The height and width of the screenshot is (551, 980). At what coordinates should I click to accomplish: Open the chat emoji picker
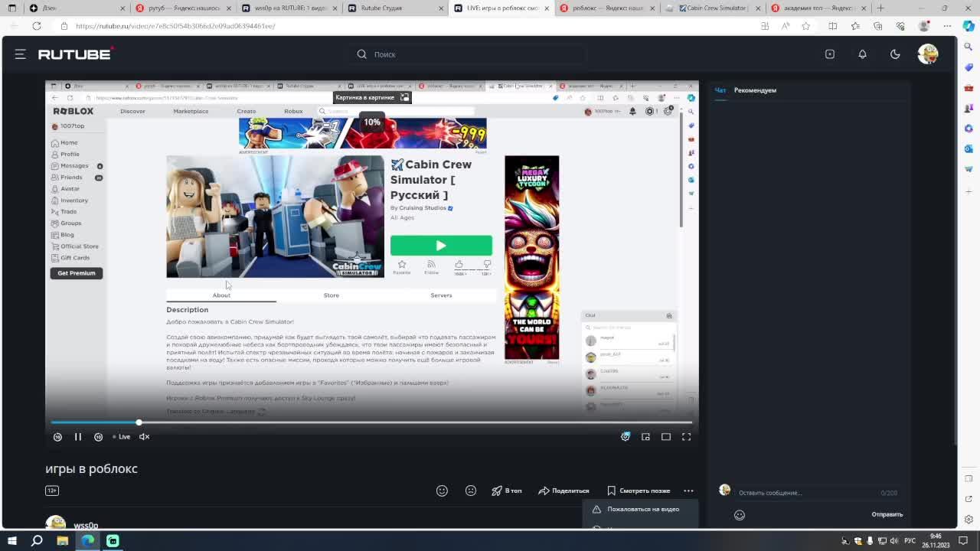740,515
